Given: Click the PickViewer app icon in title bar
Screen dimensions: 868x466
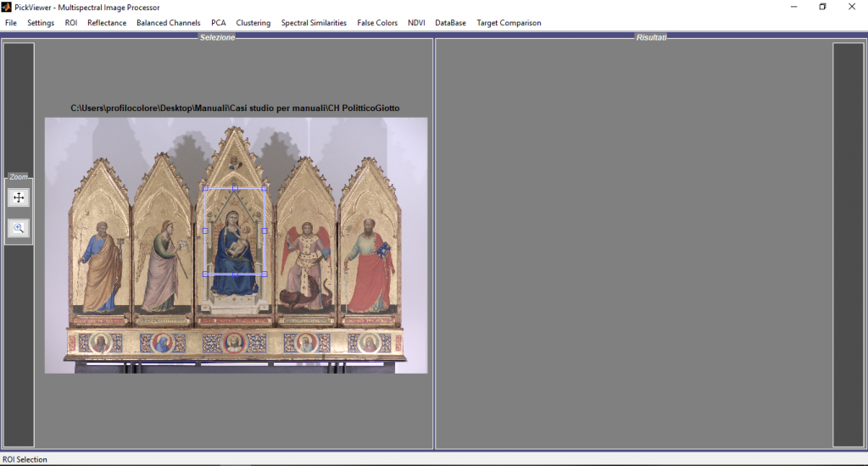Looking at the screenshot, I should tap(6, 7).
